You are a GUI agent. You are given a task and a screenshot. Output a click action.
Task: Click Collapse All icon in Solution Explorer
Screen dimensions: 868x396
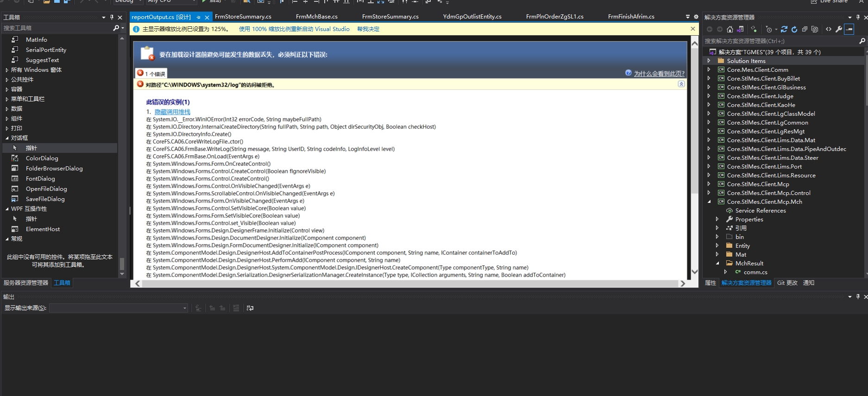(x=805, y=29)
